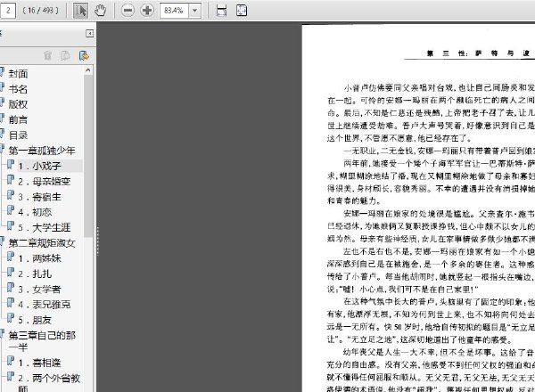Create a new bookmark icon
Screen dimensions: 535x392
[x=65, y=55]
